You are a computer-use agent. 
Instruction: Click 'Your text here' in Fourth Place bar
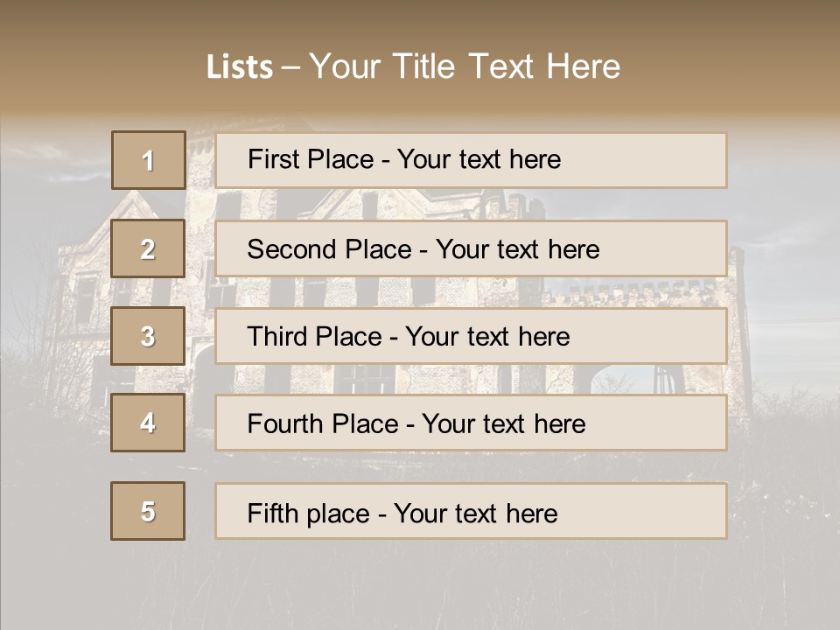tap(504, 423)
